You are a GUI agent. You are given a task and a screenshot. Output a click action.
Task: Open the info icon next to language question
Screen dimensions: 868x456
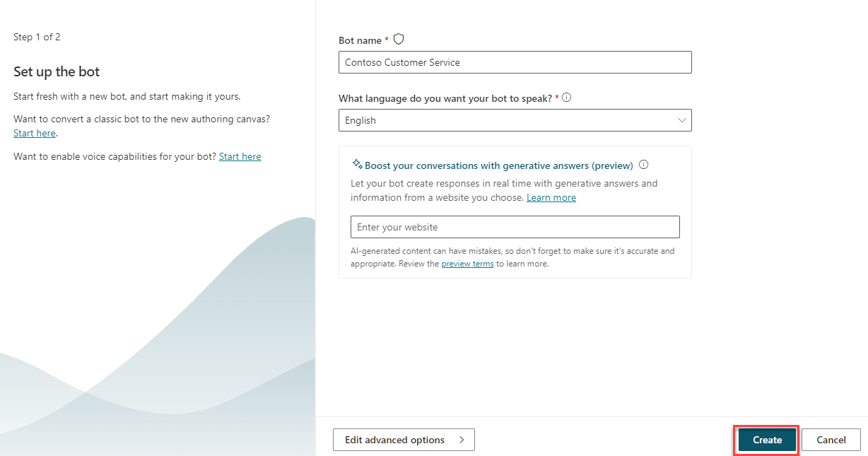coord(566,98)
